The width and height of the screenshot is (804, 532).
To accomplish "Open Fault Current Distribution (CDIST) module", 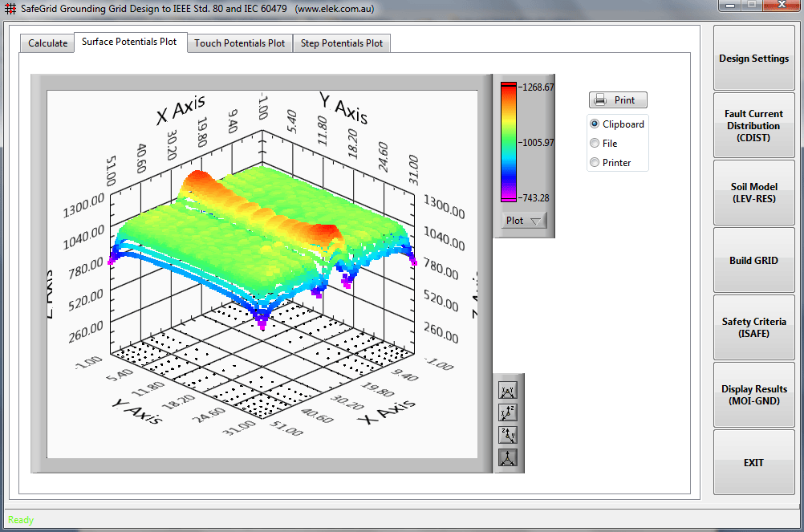I will (x=753, y=126).
